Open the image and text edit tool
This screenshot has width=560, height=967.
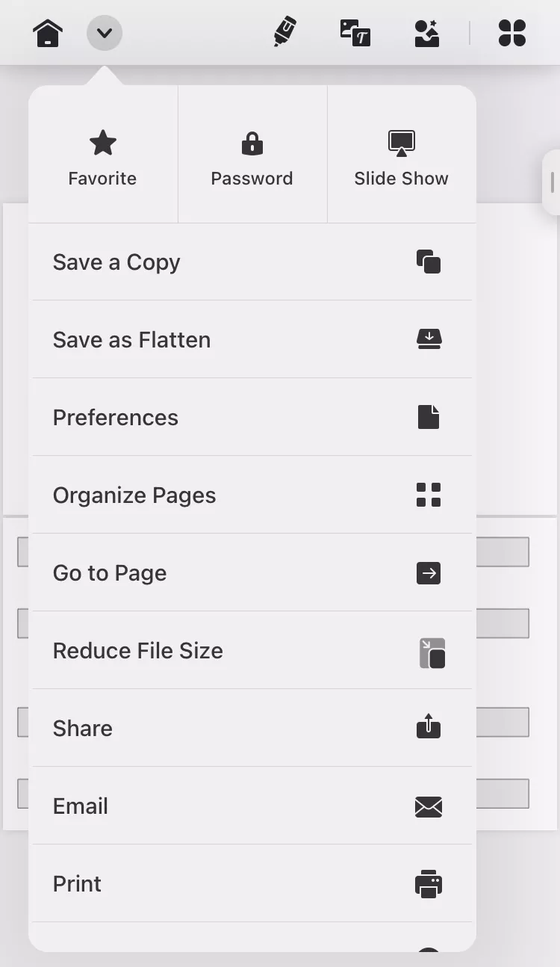pos(355,33)
